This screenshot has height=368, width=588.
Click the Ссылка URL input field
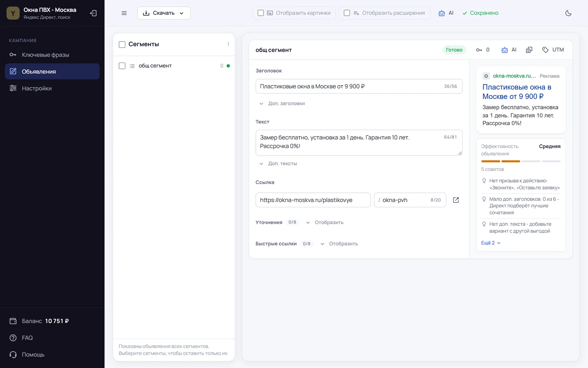point(313,200)
